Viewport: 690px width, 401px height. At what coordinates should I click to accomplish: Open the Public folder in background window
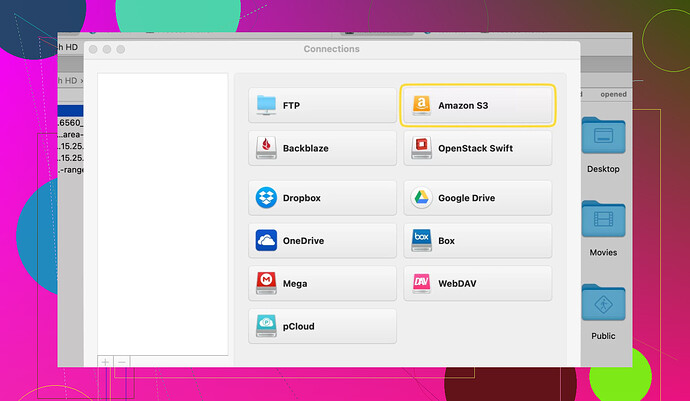[603, 302]
